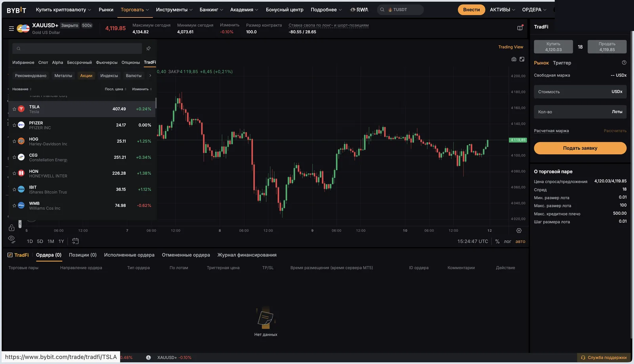Sort symbol list by last price
Screen dimensions: 634x364
(116, 90)
